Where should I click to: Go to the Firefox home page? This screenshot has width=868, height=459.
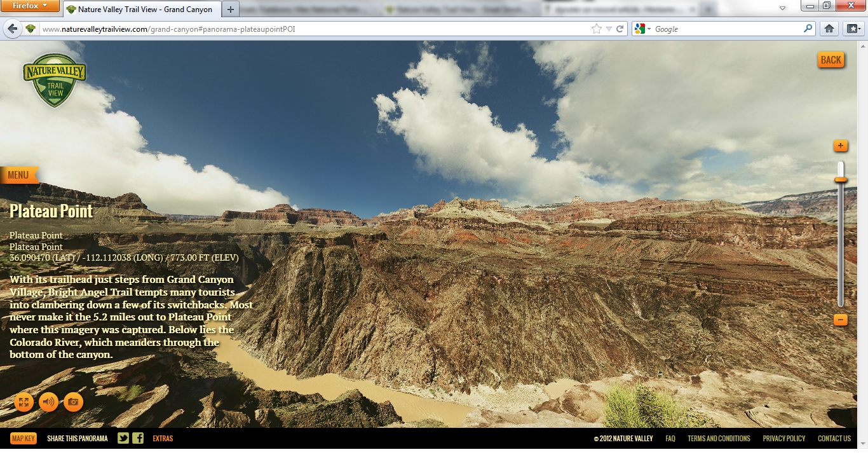click(829, 29)
